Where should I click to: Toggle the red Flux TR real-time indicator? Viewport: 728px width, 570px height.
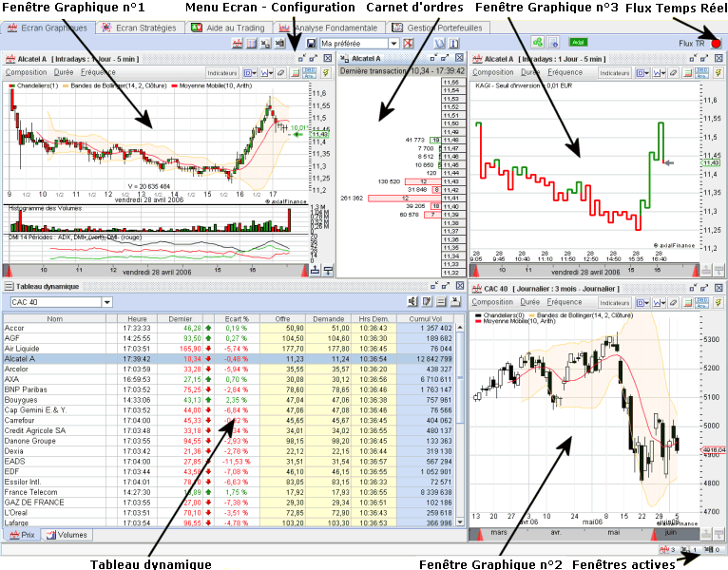(716, 44)
